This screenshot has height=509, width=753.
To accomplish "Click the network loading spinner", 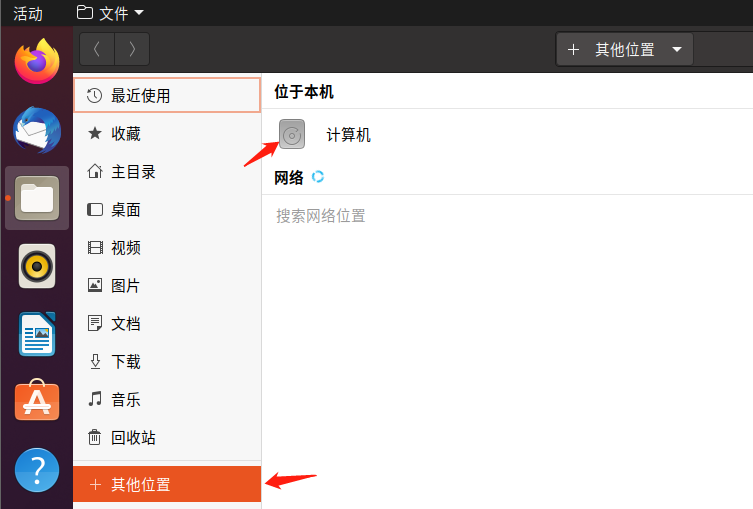I will tap(318, 177).
